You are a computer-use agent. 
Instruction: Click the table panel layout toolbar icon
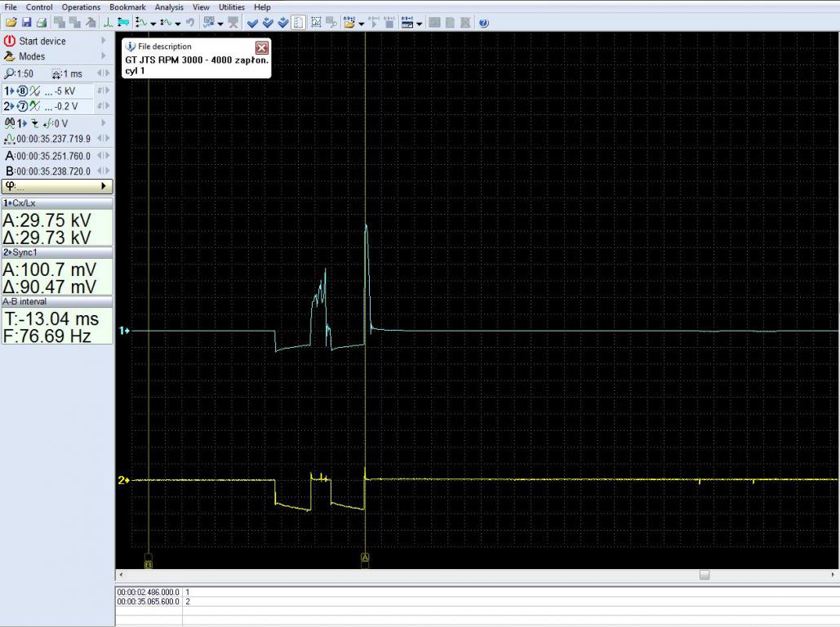point(407,23)
